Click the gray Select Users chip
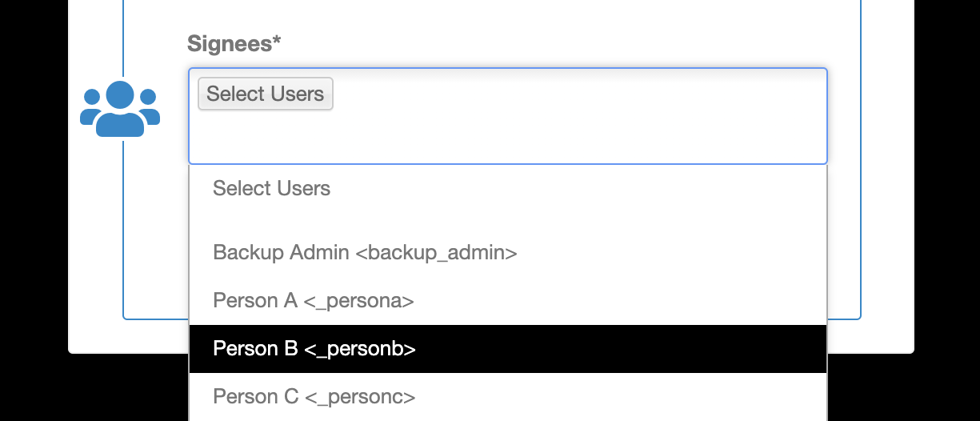This screenshot has height=421, width=980. pos(265,94)
